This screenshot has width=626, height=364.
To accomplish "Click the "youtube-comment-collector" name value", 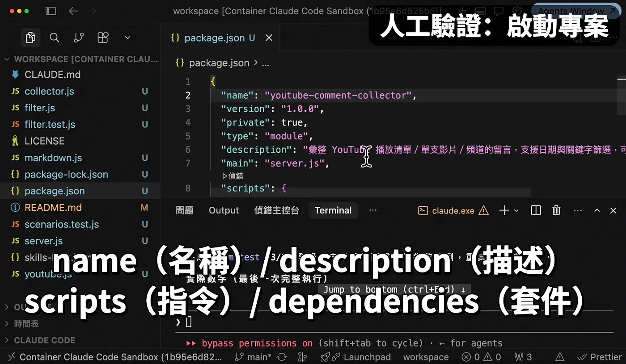I will (338, 95).
